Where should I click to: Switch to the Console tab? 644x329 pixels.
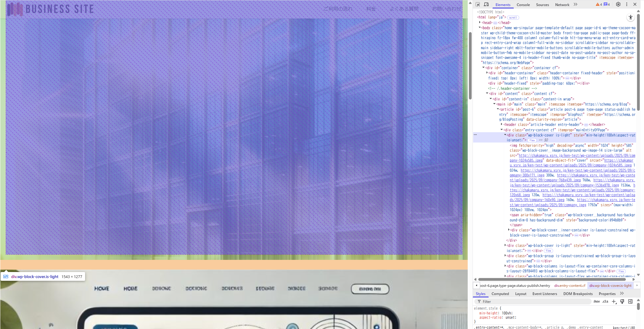[x=523, y=5]
